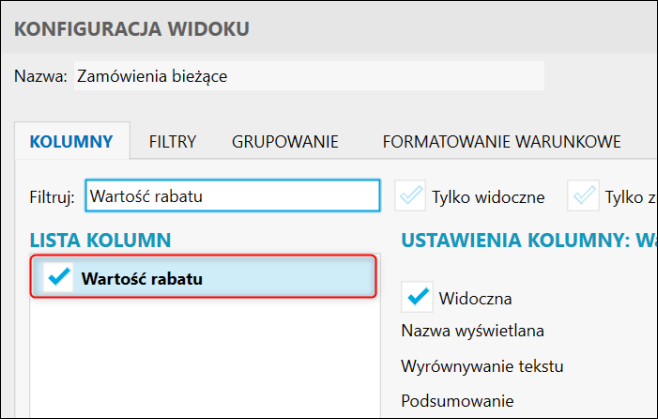Click the USTAWIENIA KOLUMNY heading
Viewport: 658px width, 419px height.
coord(520,239)
